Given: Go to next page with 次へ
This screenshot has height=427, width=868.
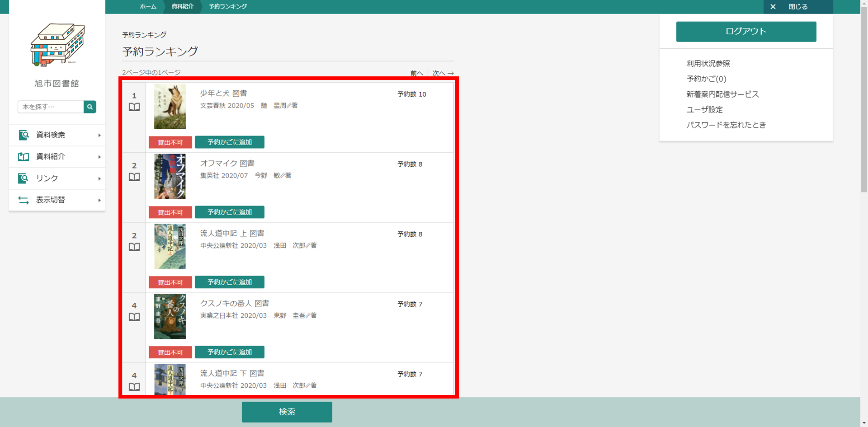Looking at the screenshot, I should pyautogui.click(x=443, y=73).
